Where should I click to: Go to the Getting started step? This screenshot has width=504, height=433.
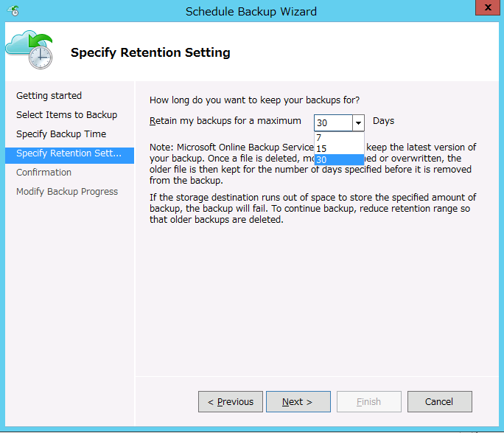[x=49, y=96]
